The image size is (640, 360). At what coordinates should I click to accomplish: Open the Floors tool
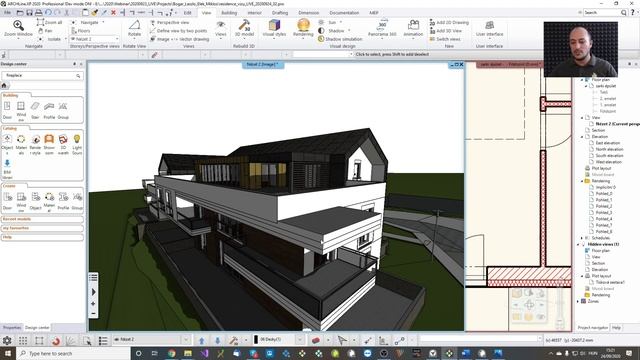[x=81, y=31]
